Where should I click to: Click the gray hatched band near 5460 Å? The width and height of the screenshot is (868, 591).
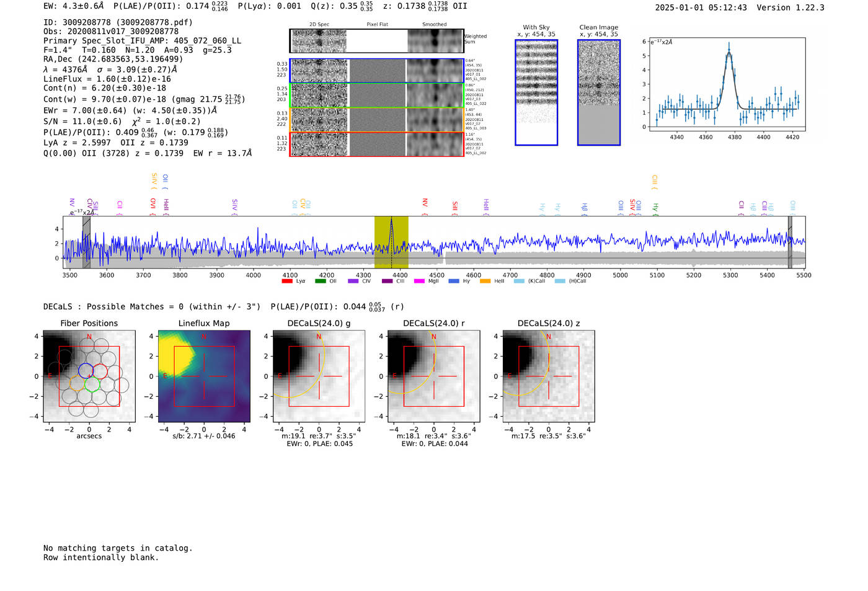point(790,242)
